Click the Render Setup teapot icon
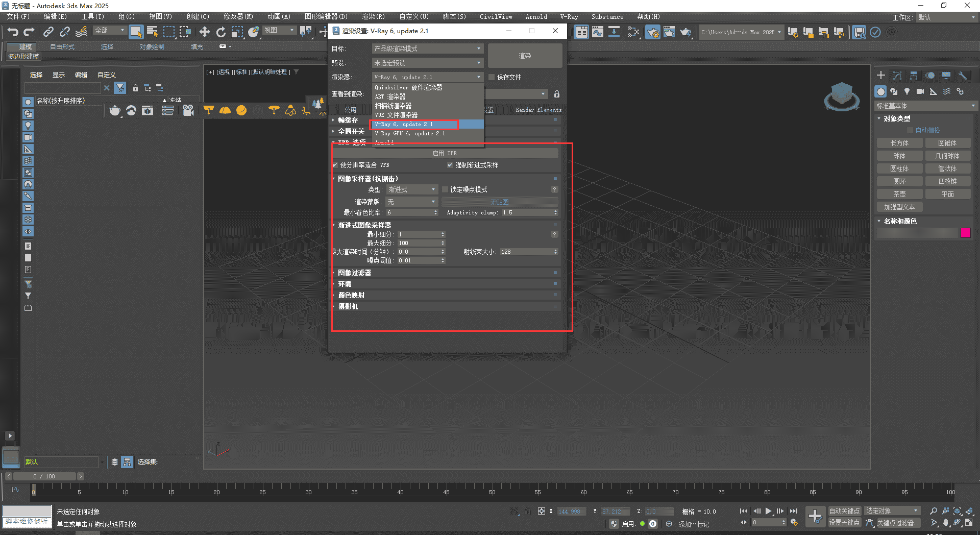Image resolution: width=980 pixels, height=535 pixels. pyautogui.click(x=653, y=32)
